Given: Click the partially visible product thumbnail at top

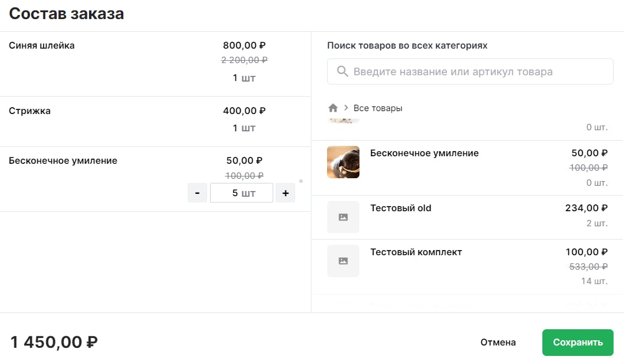Looking at the screenshot, I should 343,121.
